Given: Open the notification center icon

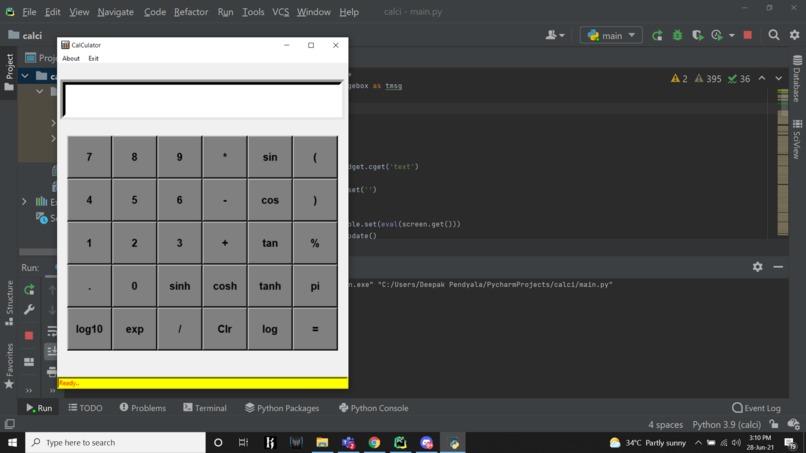Looking at the screenshot, I should coord(790,443).
